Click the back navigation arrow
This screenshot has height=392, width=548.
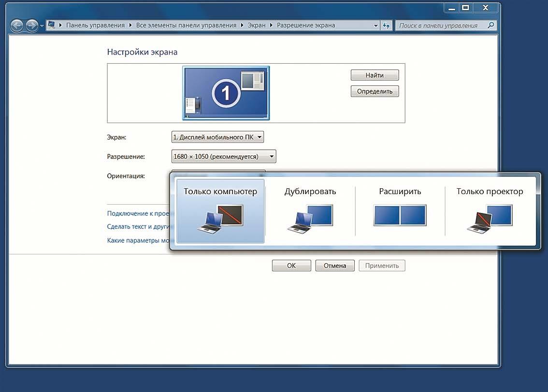coord(17,26)
